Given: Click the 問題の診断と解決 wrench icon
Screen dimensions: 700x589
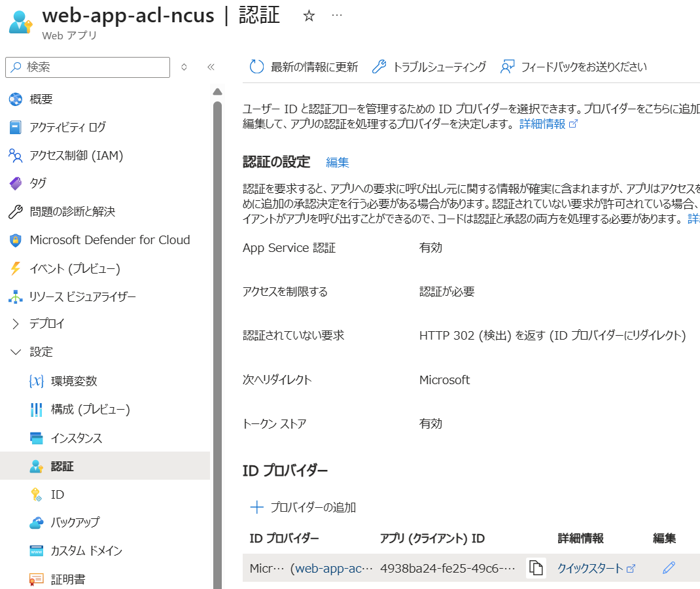Looking at the screenshot, I should [x=16, y=211].
